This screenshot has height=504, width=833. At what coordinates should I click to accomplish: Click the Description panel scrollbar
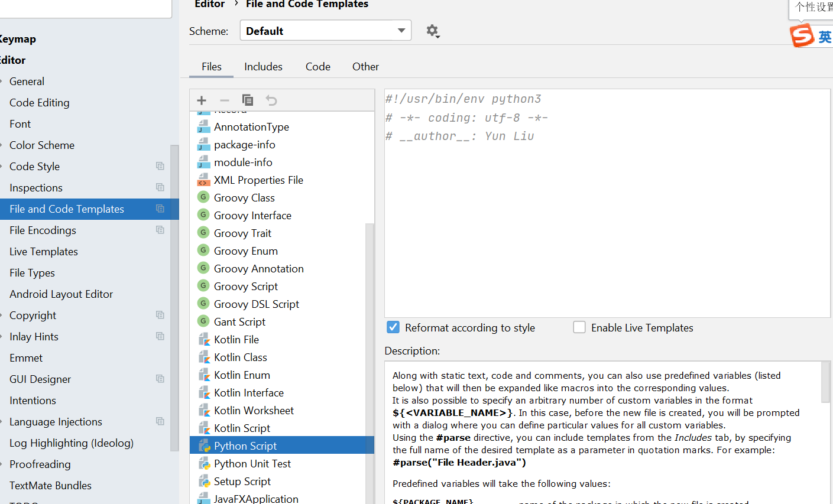[x=825, y=382]
